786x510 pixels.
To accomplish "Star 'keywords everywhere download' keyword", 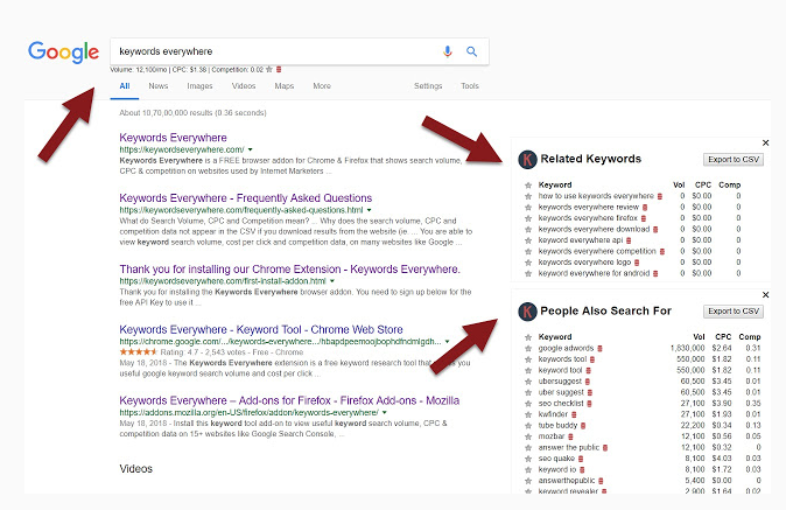I will [528, 230].
